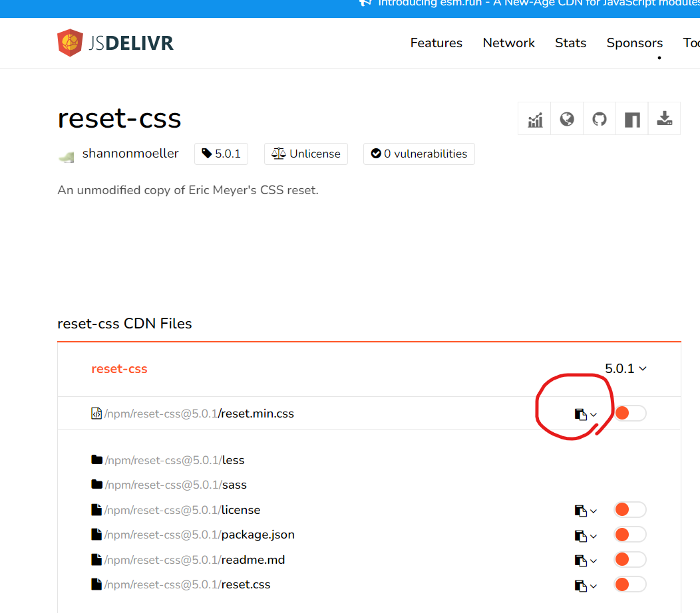Open the GitHub repository icon

(x=600, y=119)
